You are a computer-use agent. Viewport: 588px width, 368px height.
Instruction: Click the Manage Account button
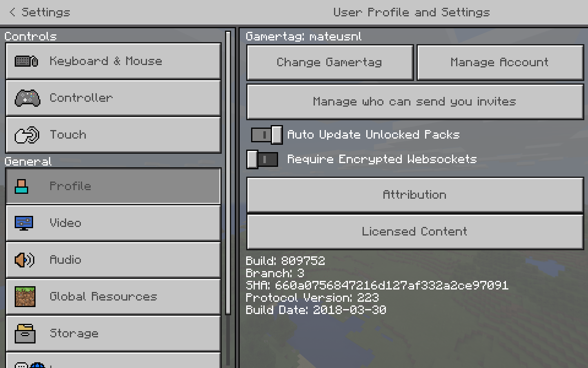[500, 63]
